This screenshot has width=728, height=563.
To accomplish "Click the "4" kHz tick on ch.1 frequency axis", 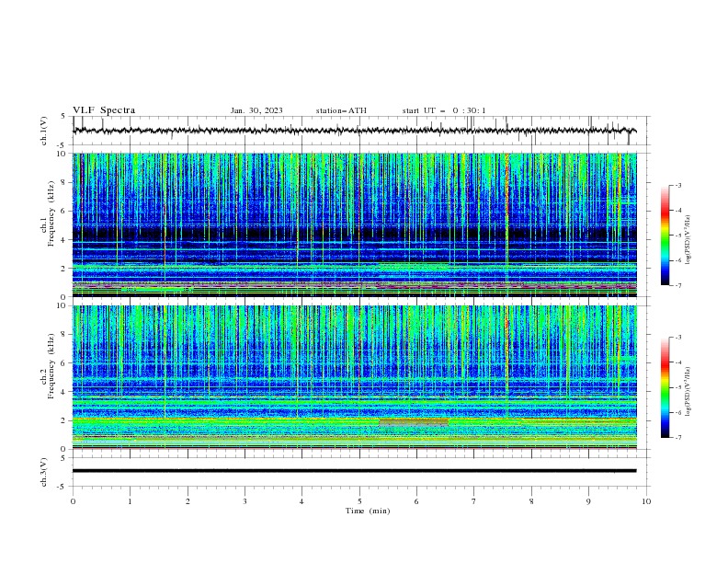I will [65, 240].
